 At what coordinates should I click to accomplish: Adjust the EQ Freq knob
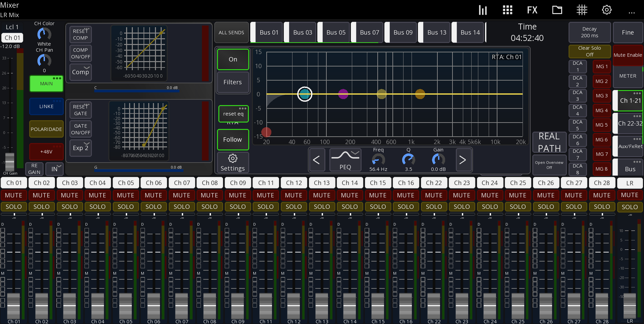tap(378, 160)
